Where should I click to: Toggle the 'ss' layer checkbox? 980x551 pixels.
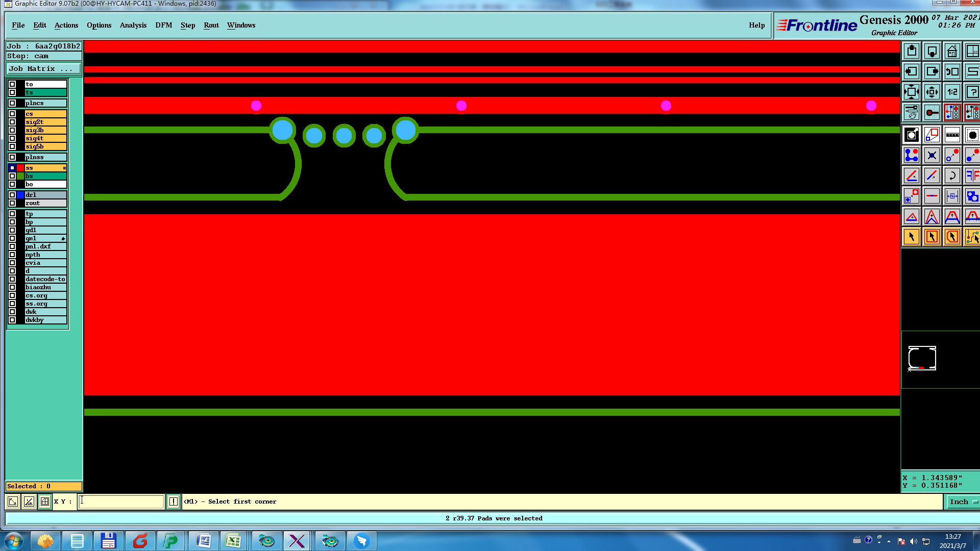click(x=12, y=168)
